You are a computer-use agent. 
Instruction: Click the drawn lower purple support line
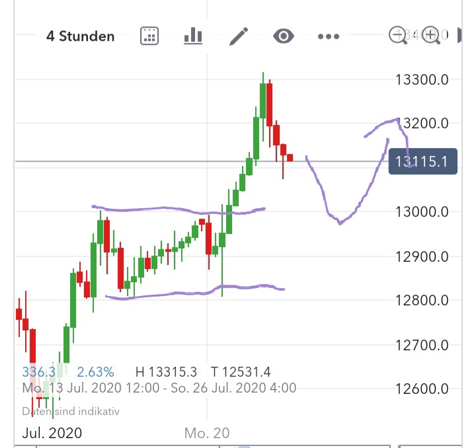tap(185, 294)
